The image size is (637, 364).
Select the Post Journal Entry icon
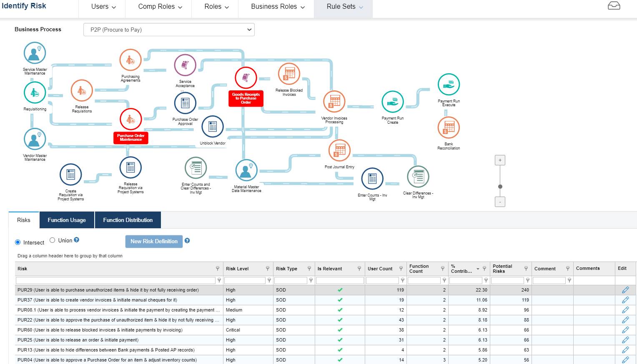pyautogui.click(x=339, y=151)
